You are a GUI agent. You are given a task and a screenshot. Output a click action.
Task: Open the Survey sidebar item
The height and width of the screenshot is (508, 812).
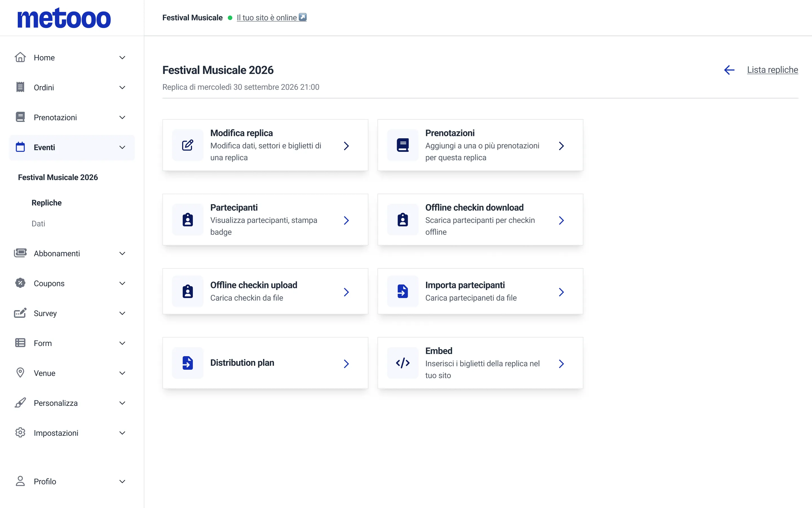coord(72,313)
